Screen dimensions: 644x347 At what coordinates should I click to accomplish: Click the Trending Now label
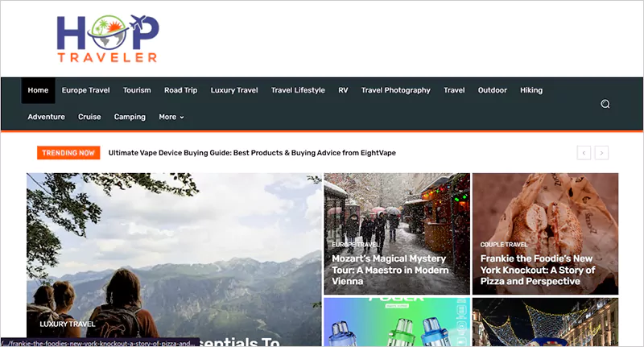tap(68, 152)
